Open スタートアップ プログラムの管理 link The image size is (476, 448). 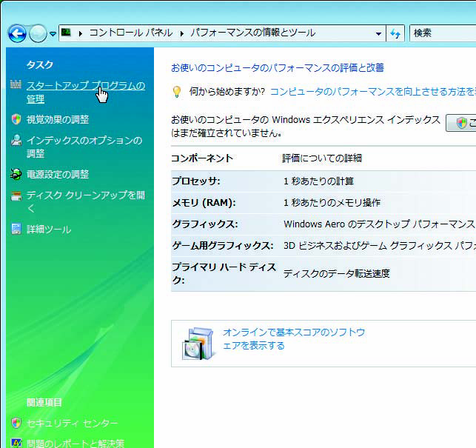(x=86, y=92)
